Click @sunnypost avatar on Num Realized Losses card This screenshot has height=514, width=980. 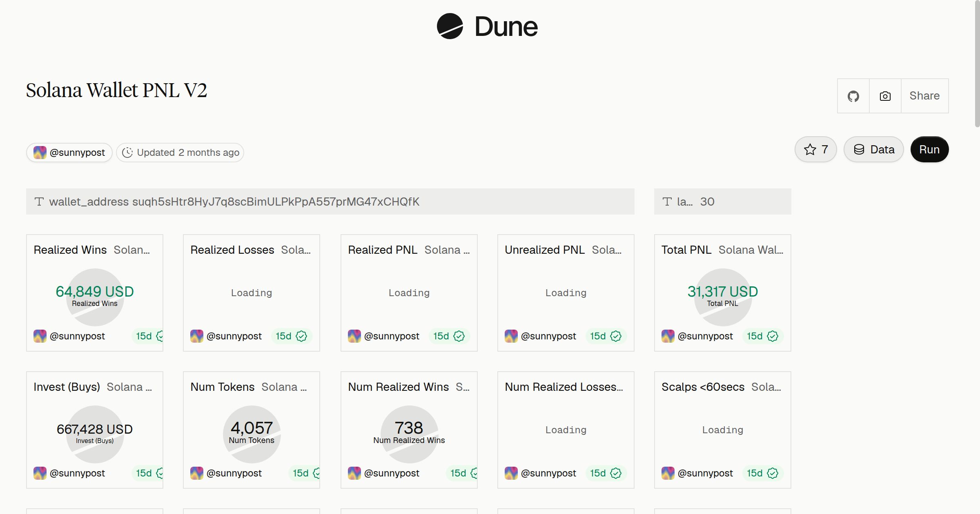511,473
